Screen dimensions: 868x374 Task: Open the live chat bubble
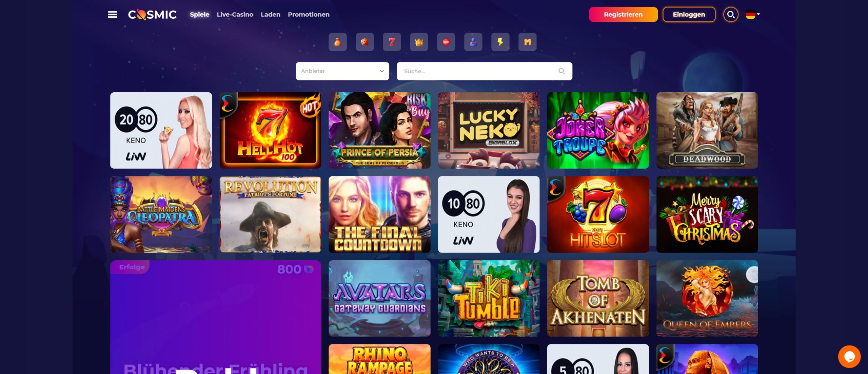(x=849, y=356)
